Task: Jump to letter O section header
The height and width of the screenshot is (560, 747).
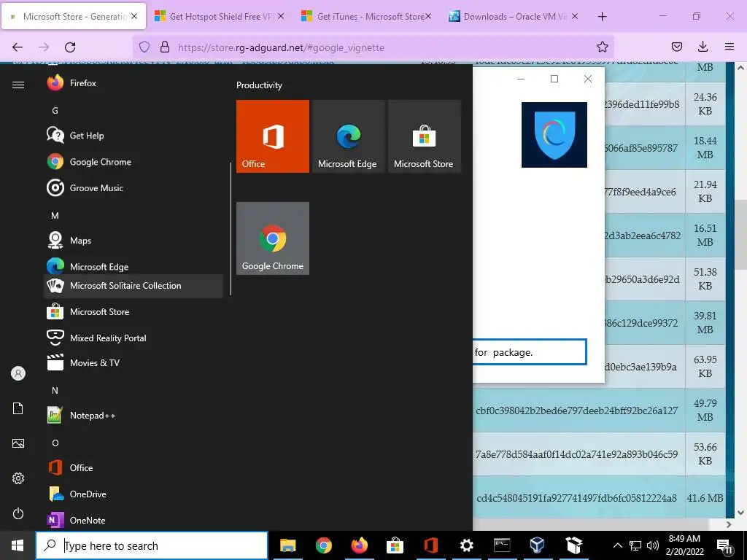Action: (x=55, y=443)
